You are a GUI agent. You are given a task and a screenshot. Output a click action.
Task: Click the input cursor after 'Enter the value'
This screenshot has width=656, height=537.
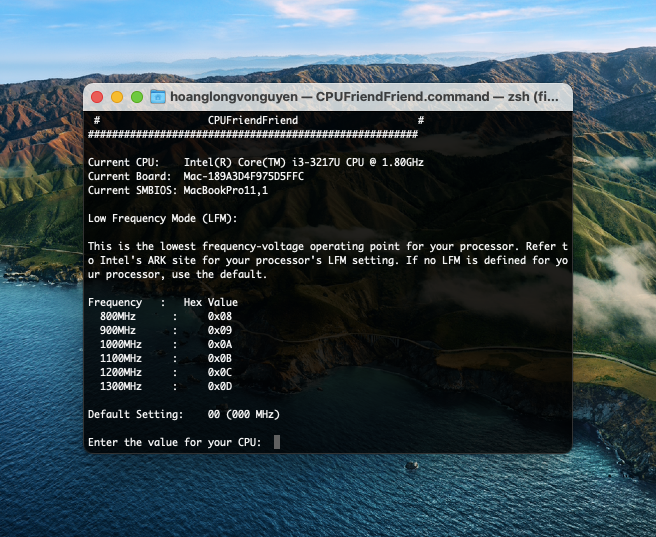(277, 442)
